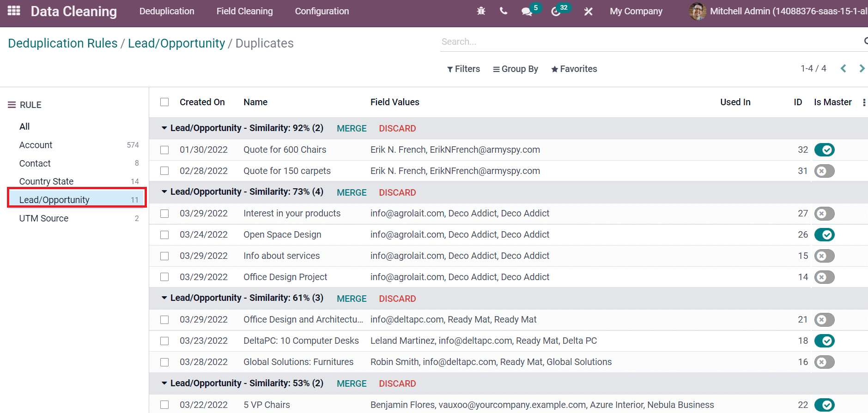Open the phone call icon
Screen dimensions: 868x413
click(x=504, y=11)
